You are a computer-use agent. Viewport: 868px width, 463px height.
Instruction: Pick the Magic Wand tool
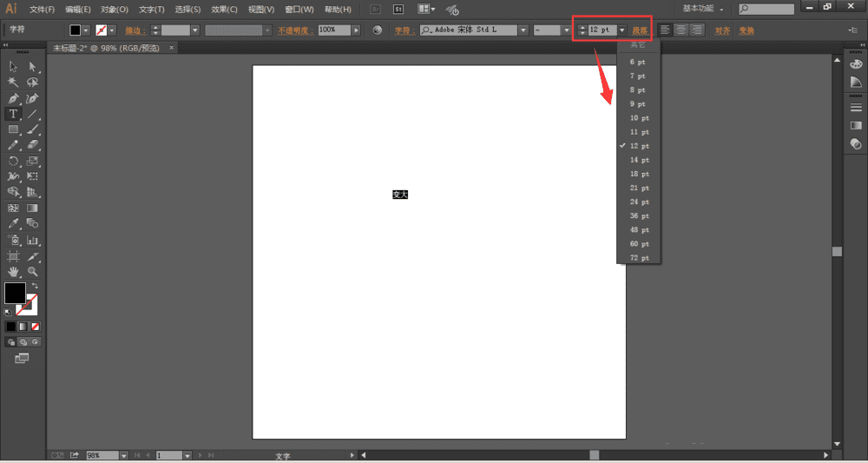click(x=13, y=83)
